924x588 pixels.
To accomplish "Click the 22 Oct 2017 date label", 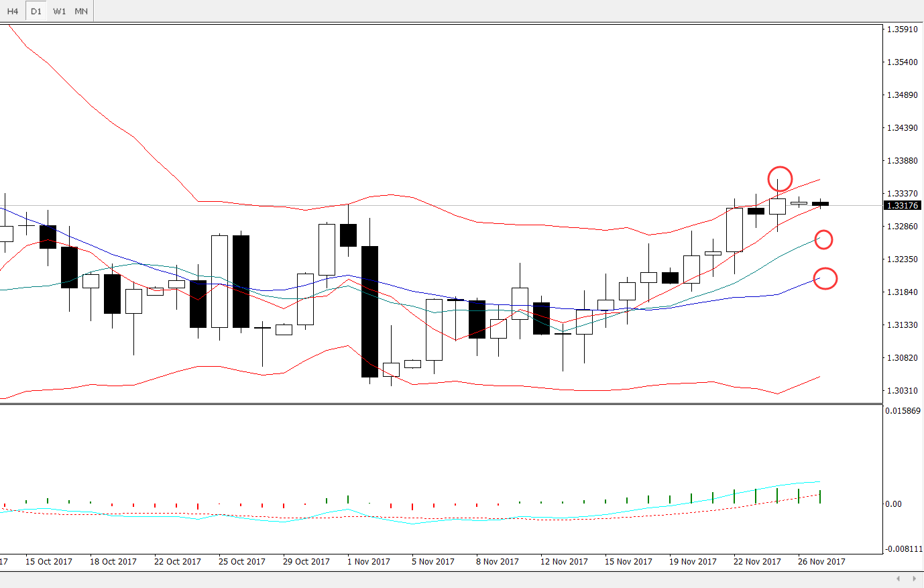I will [178, 562].
